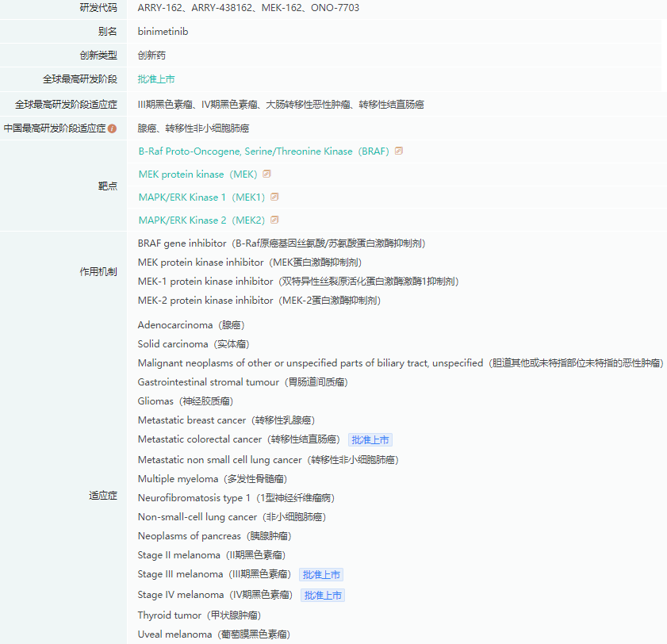Click the 靶点 field label
Image resolution: width=667 pixels, height=644 pixels.
(107, 186)
